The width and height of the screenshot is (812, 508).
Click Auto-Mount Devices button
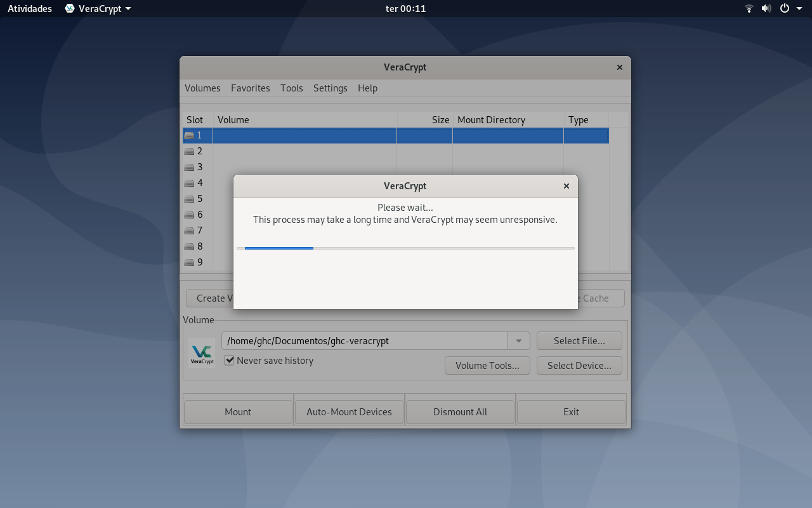point(349,412)
